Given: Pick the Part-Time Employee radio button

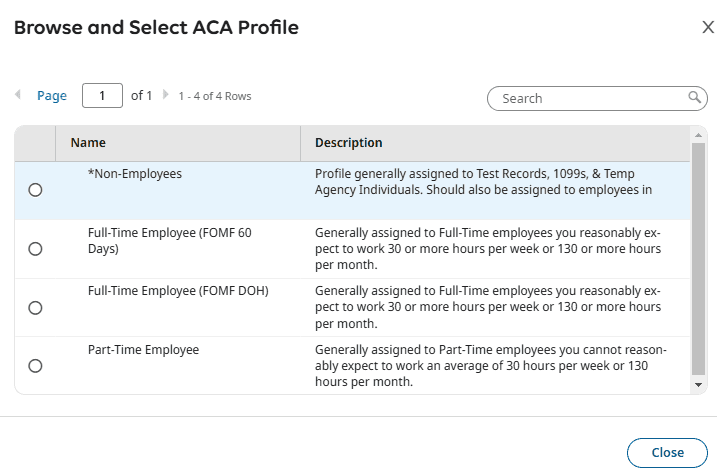Looking at the screenshot, I should point(36,366).
